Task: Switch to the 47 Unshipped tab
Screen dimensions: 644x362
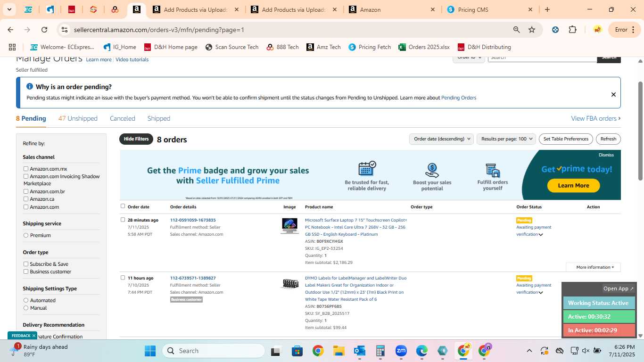Action: 78,118
